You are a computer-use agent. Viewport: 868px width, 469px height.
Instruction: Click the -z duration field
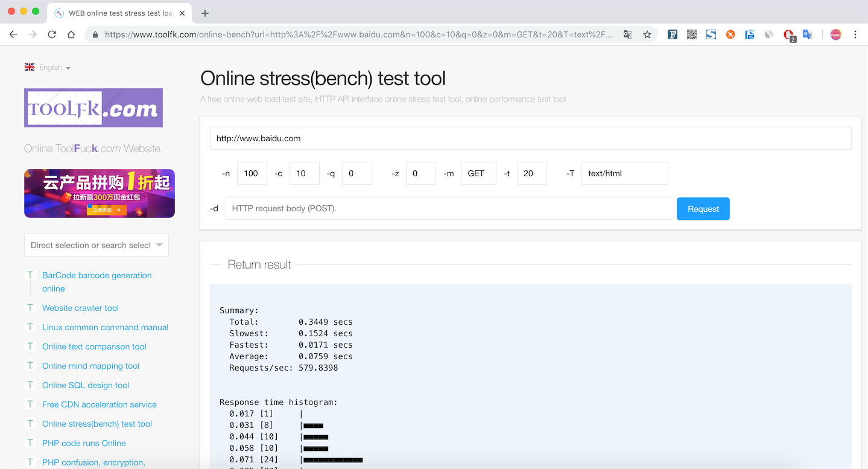[421, 173]
